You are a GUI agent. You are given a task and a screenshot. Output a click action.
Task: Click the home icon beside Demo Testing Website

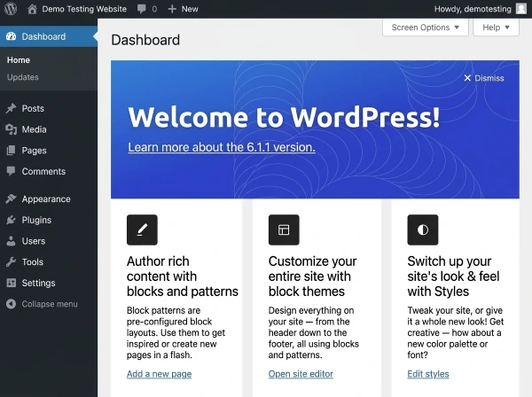coord(32,9)
